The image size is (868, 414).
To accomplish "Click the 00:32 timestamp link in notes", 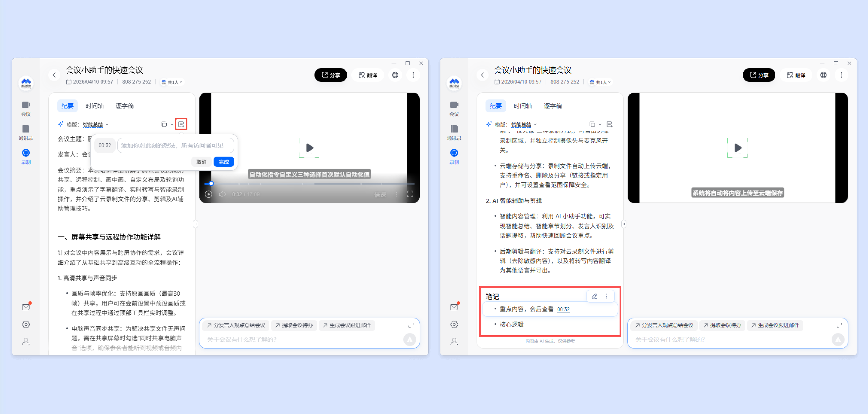I will click(563, 309).
